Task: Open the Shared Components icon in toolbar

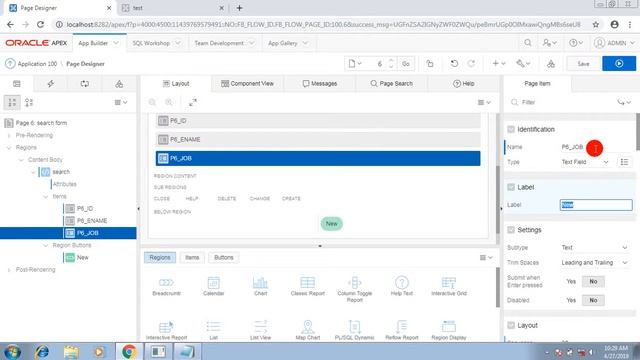Action: pos(551,64)
